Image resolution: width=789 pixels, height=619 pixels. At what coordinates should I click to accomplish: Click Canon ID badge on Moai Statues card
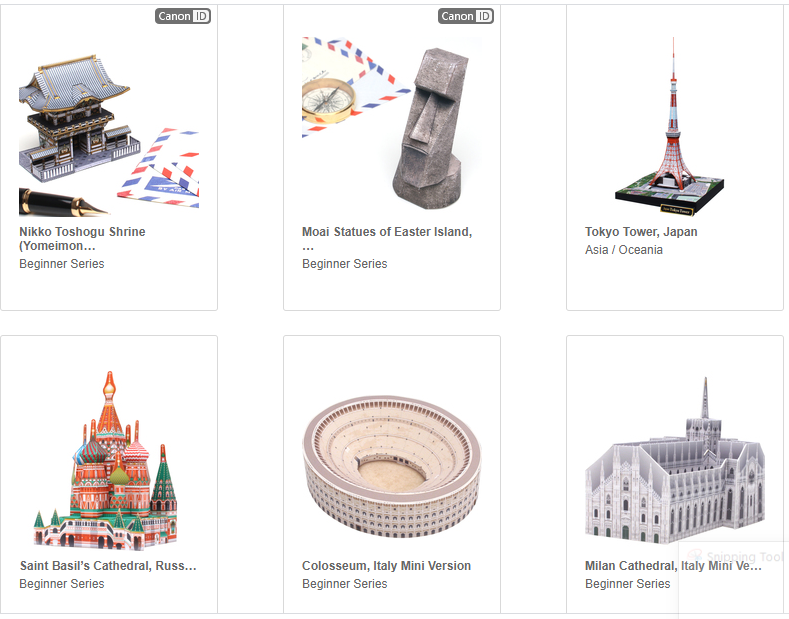click(465, 16)
